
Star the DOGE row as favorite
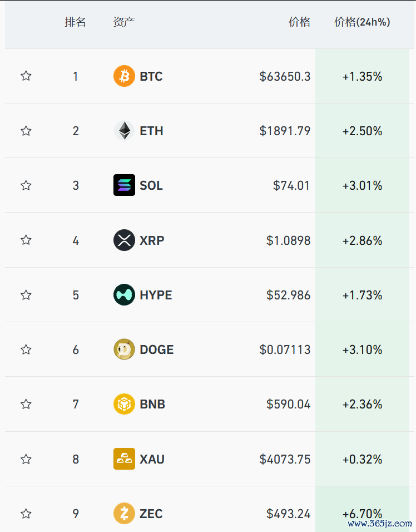(x=26, y=349)
